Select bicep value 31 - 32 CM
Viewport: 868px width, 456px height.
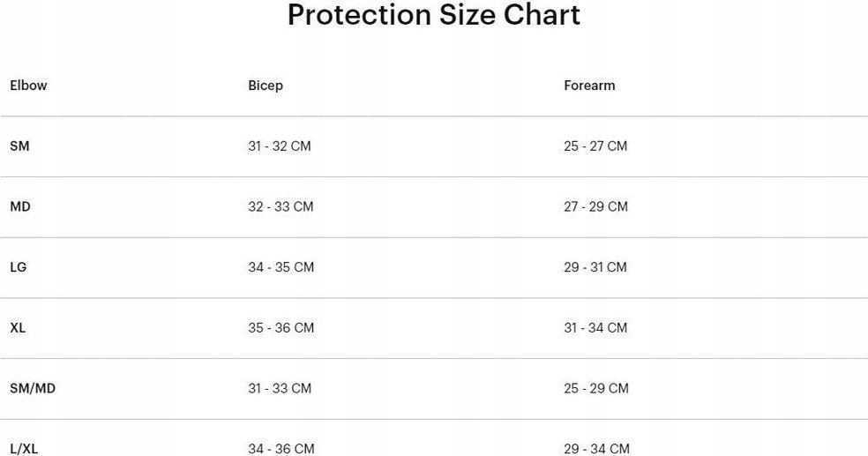(x=280, y=146)
